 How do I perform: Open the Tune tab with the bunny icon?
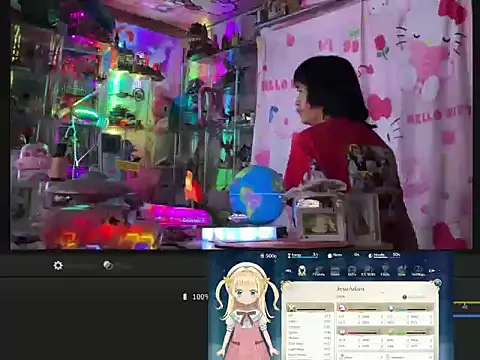pyautogui.click(x=402, y=271)
